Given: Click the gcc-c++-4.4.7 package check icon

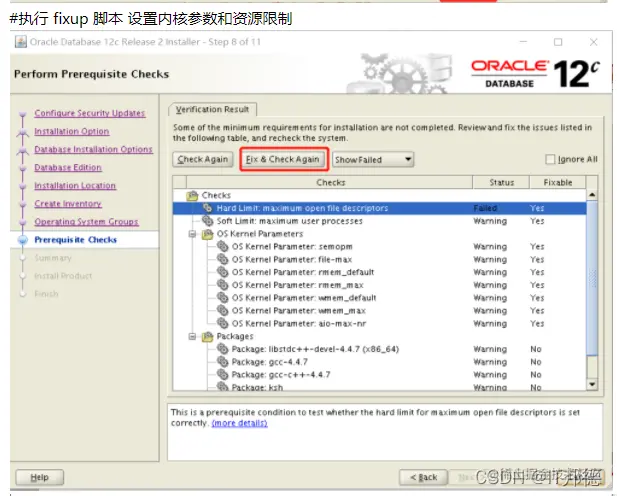Looking at the screenshot, I should tap(223, 374).
